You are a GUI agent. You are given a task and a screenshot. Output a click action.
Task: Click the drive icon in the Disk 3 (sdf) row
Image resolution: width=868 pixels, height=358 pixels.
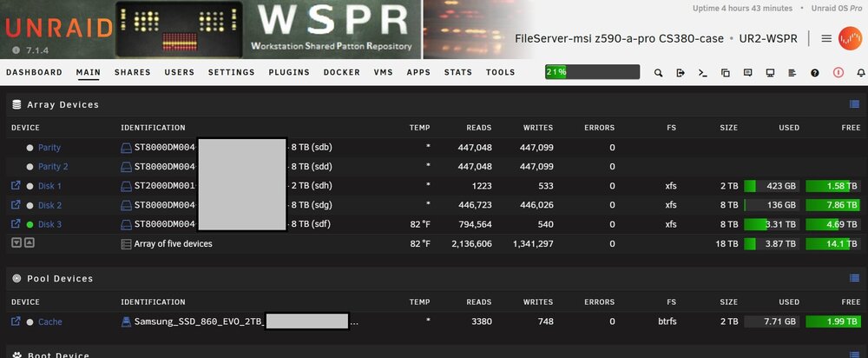coord(126,224)
